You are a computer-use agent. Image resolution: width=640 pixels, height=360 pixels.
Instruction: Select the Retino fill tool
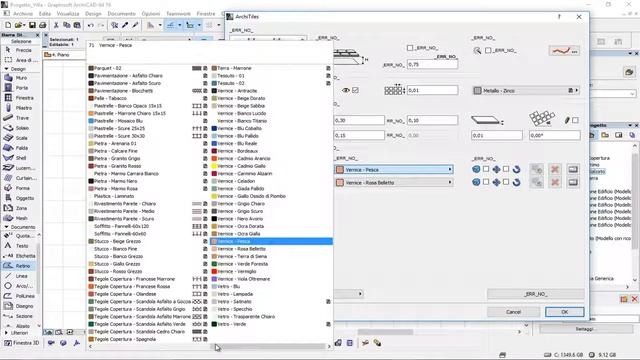click(x=20, y=266)
